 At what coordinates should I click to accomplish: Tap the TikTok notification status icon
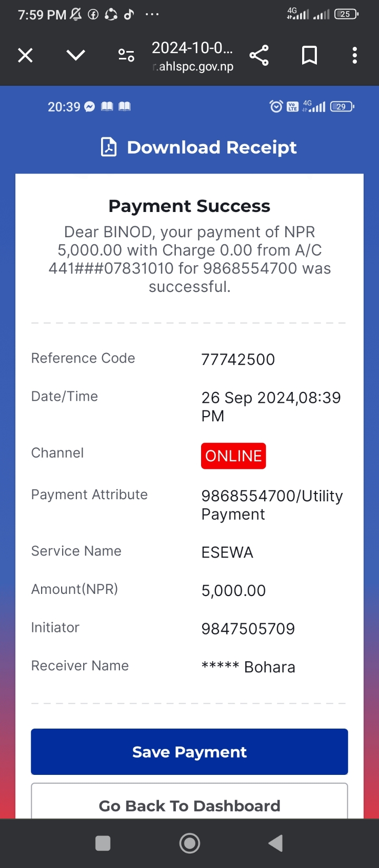click(129, 15)
